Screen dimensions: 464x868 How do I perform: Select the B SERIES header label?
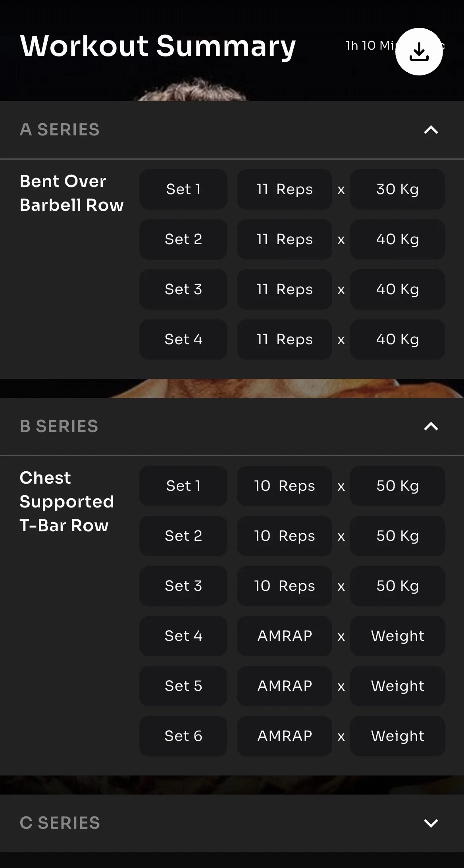(x=59, y=426)
